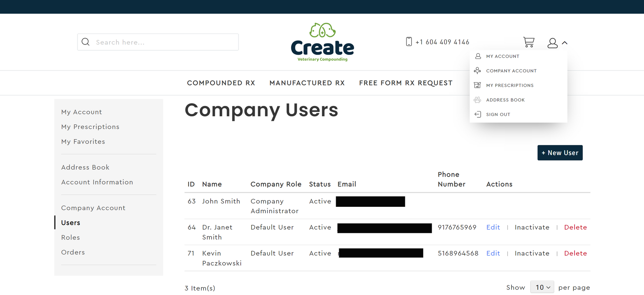Open the Compounded RX navigation tab
This screenshot has height=295, width=644.
221,83
